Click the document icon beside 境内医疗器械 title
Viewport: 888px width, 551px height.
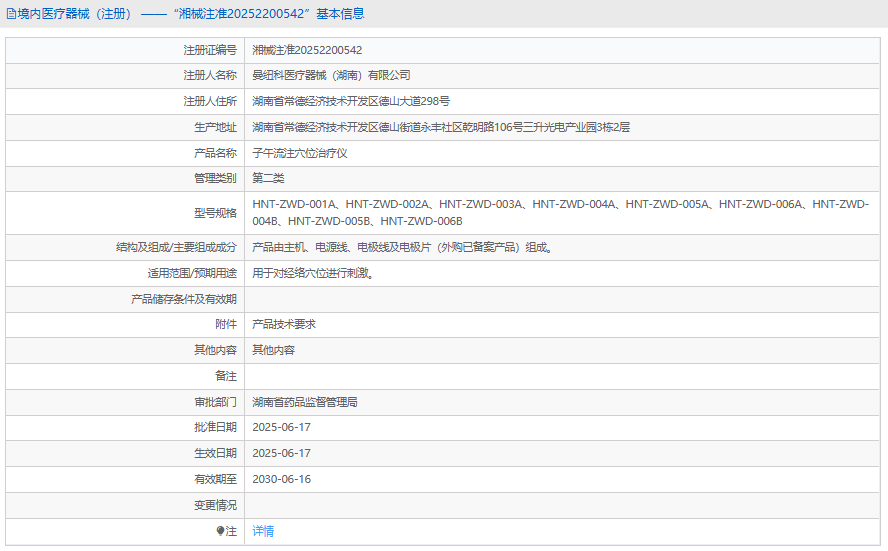11,14
